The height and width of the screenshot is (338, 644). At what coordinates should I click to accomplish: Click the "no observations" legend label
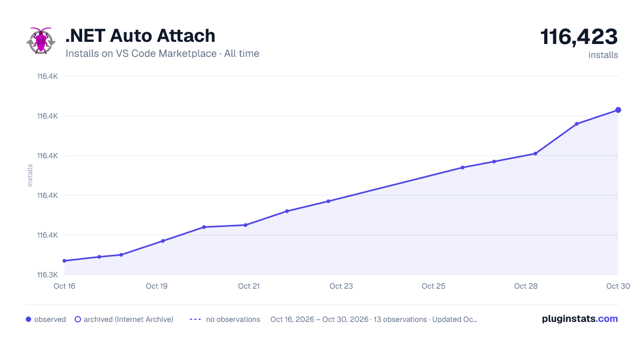[x=233, y=319]
